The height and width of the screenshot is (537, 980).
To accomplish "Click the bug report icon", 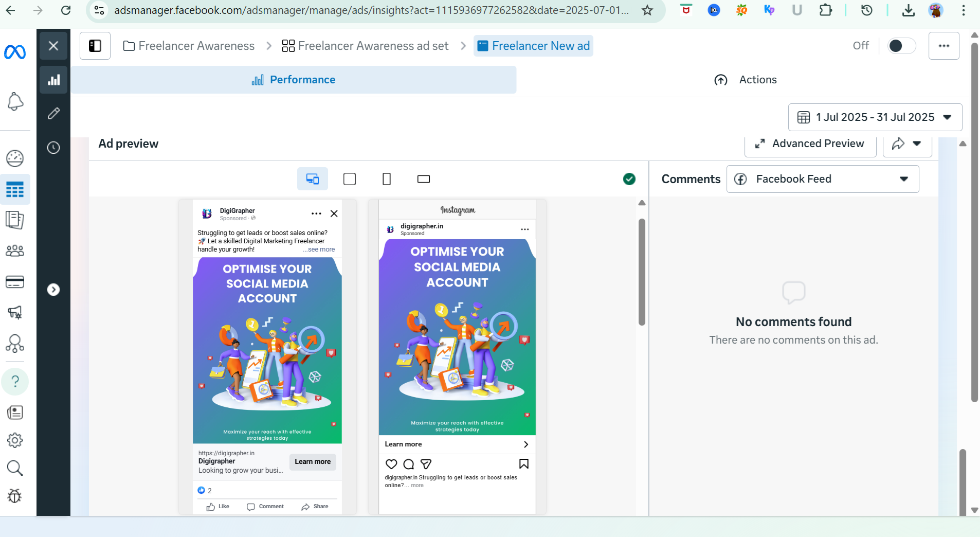I will pyautogui.click(x=15, y=496).
